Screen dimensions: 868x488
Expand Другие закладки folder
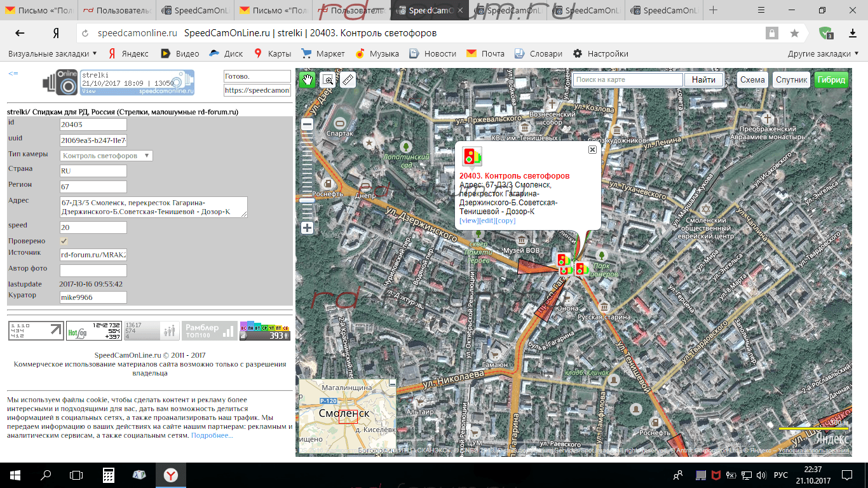823,54
